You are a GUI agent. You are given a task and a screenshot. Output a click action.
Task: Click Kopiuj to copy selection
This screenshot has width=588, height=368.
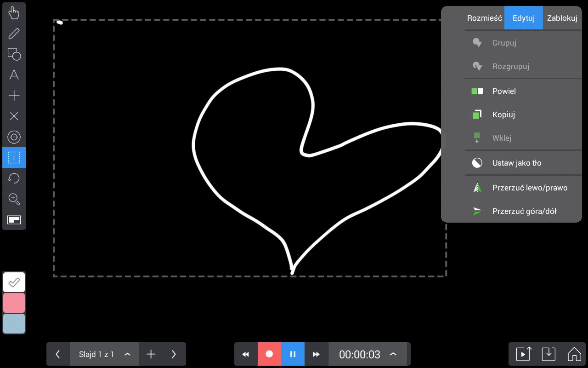click(523, 115)
